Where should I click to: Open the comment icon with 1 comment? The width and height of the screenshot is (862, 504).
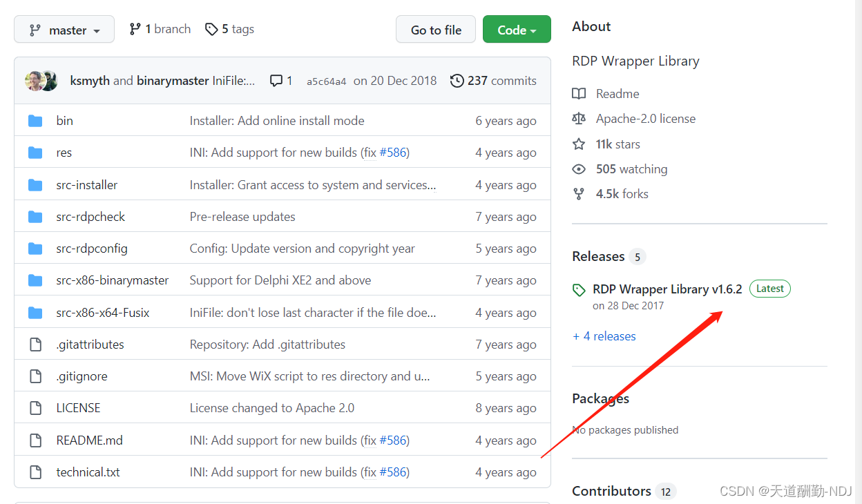281,81
